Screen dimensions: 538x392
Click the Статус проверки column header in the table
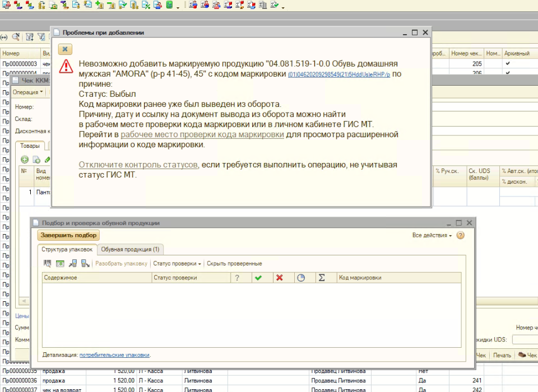[x=191, y=278]
